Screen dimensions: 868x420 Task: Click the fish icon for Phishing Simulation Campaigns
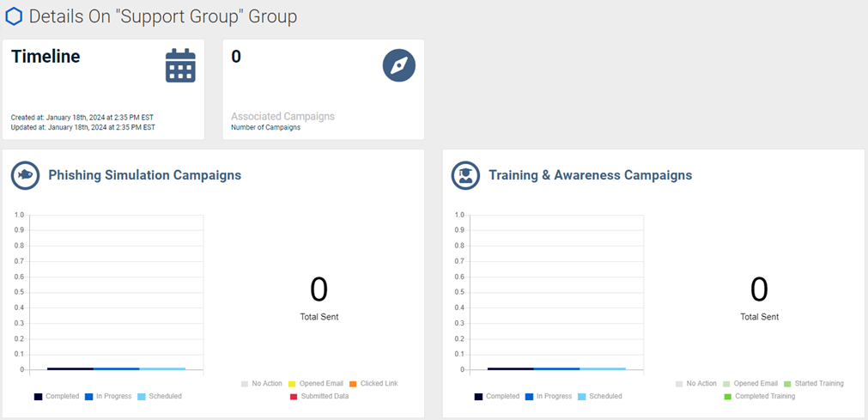(26, 175)
